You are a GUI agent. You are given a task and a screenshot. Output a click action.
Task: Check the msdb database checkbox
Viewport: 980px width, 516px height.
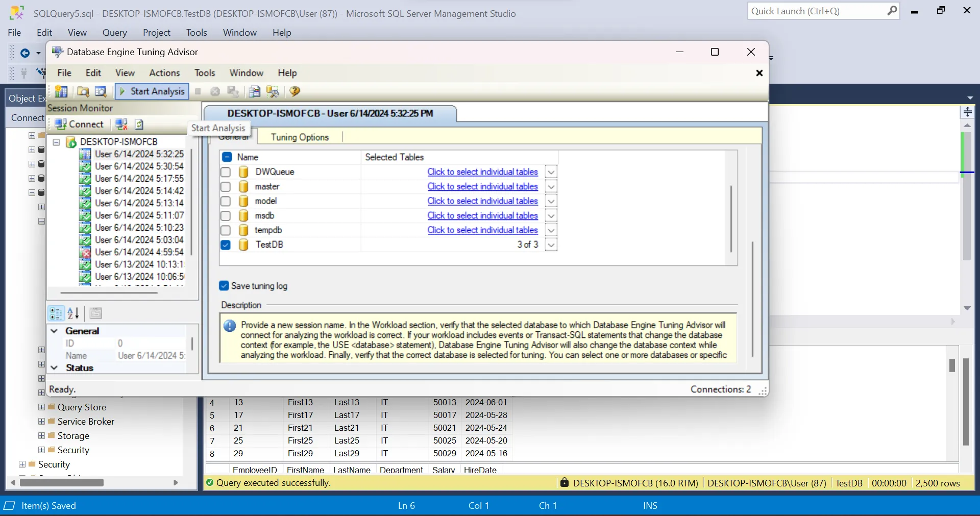coord(226,216)
